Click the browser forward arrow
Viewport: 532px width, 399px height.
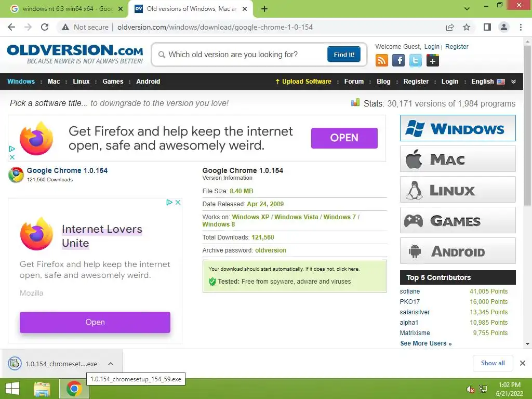pos(28,27)
